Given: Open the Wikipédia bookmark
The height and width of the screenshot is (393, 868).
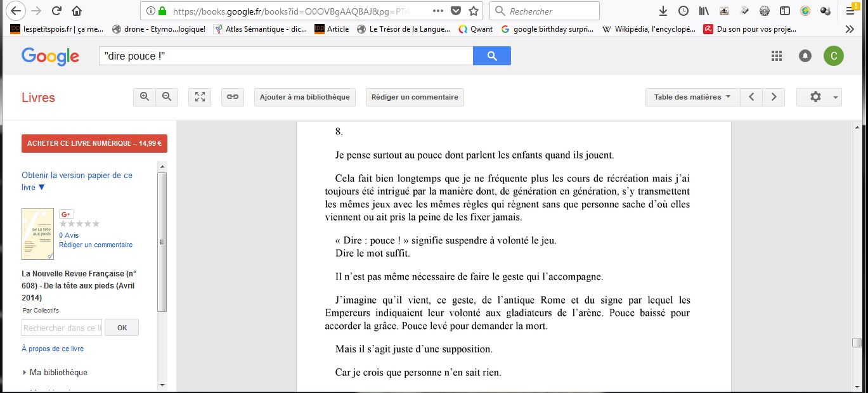Looking at the screenshot, I should tap(649, 29).
